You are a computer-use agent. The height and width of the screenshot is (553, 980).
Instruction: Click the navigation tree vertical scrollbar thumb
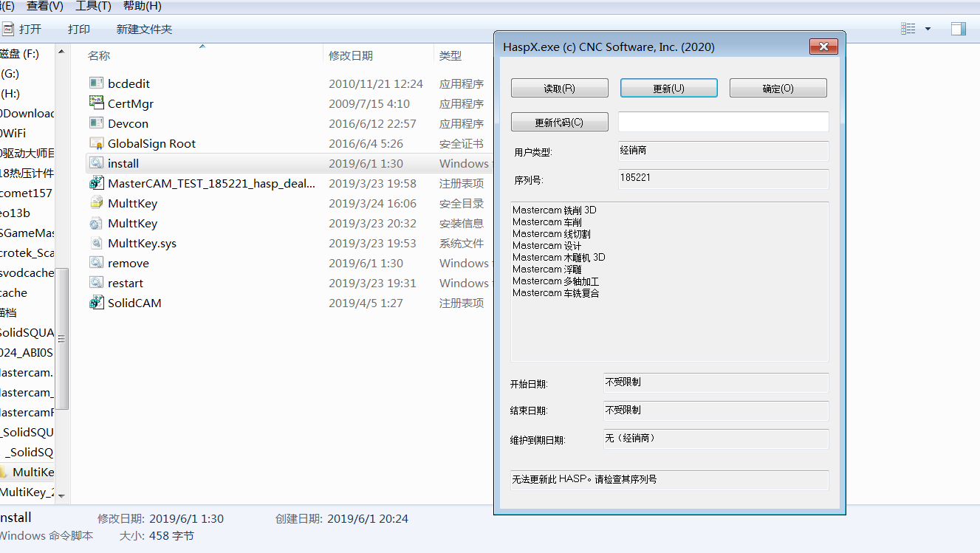[62, 338]
